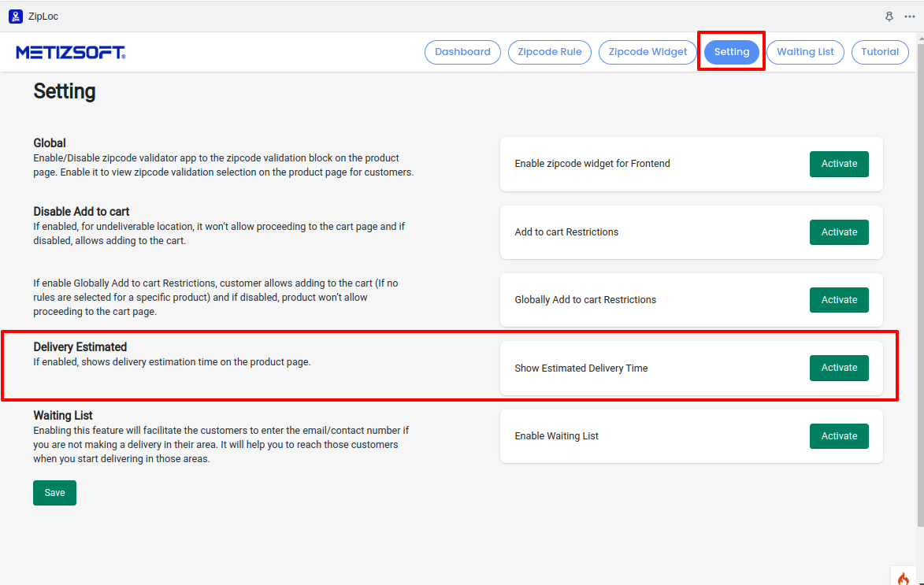924x585 pixels.
Task: Click the Metizsoft logo
Action: click(x=71, y=53)
